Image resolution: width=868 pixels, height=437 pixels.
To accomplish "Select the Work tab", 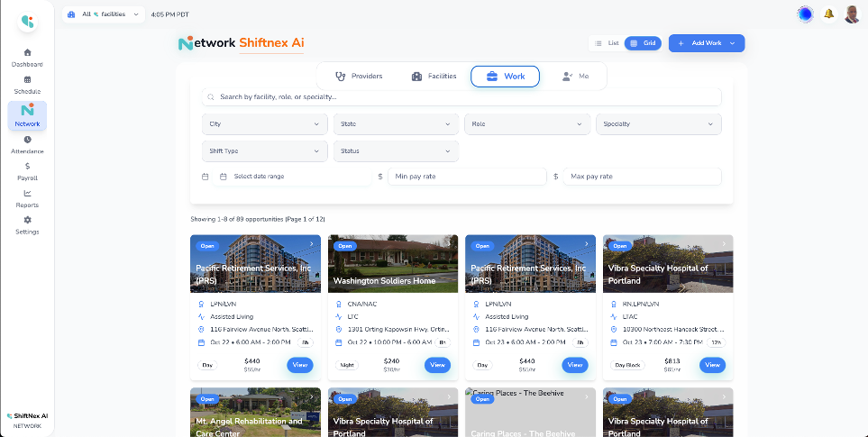I will (x=505, y=77).
